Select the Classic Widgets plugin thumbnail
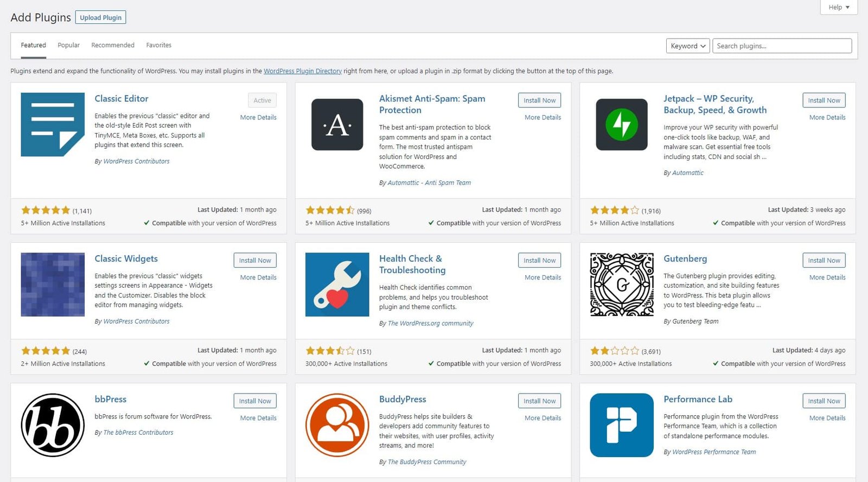This screenshot has width=868, height=482. tap(53, 284)
